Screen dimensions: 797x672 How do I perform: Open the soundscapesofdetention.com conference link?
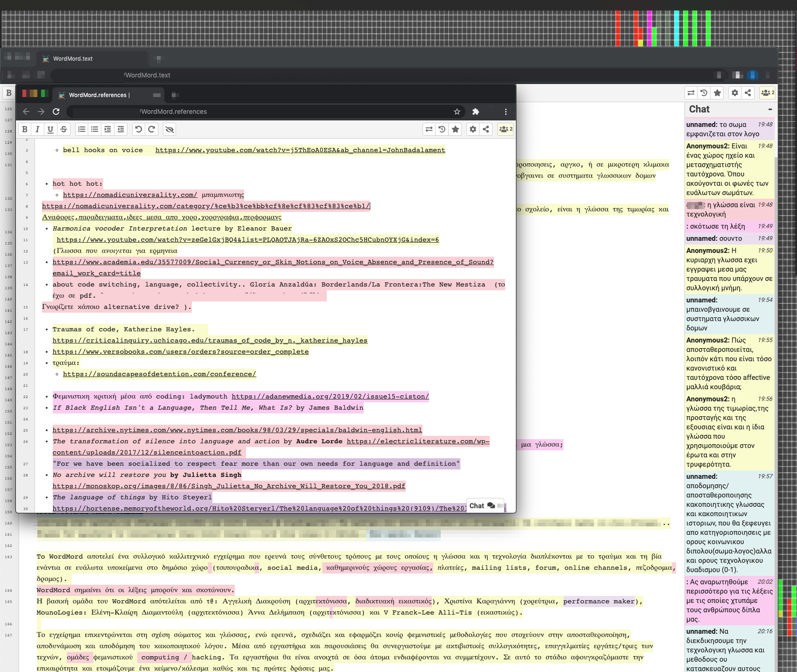coord(160,374)
